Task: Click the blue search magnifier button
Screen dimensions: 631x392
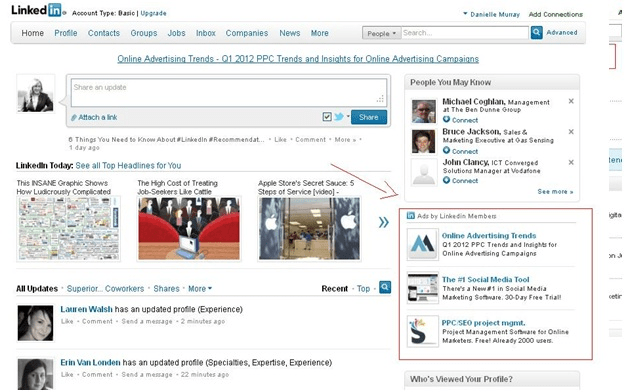Action: [536, 33]
